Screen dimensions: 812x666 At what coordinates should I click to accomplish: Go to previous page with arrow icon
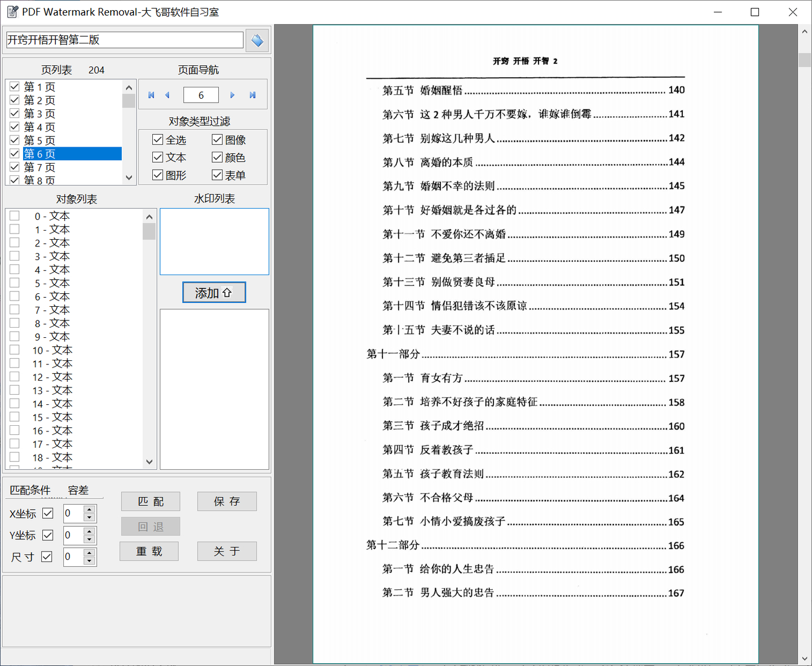tap(167, 95)
